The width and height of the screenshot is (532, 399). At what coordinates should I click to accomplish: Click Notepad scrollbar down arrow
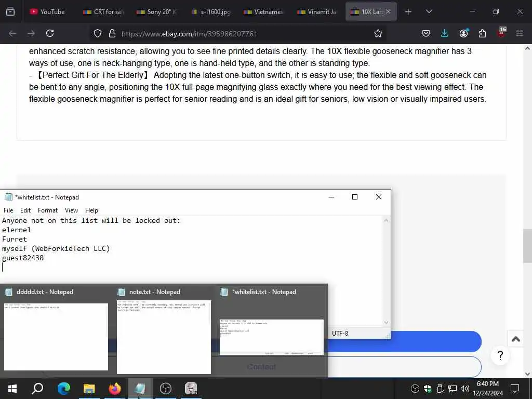point(386,322)
